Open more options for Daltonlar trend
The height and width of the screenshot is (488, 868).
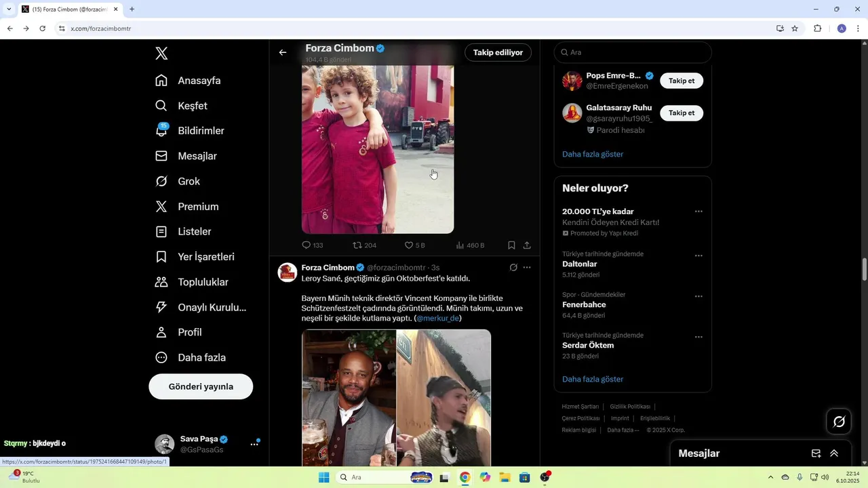coord(698,256)
